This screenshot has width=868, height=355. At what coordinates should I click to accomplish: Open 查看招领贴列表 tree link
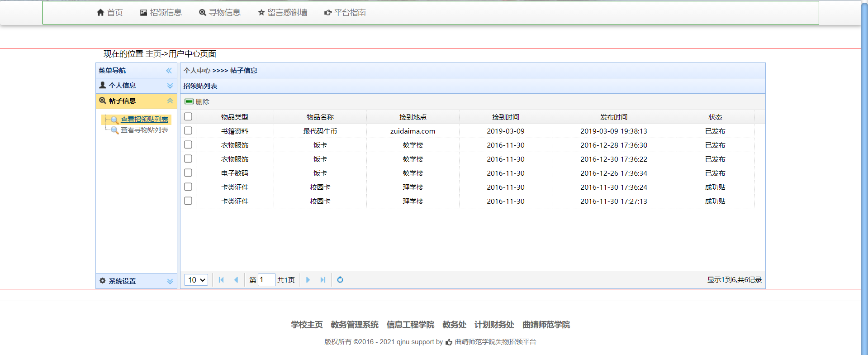(x=144, y=120)
